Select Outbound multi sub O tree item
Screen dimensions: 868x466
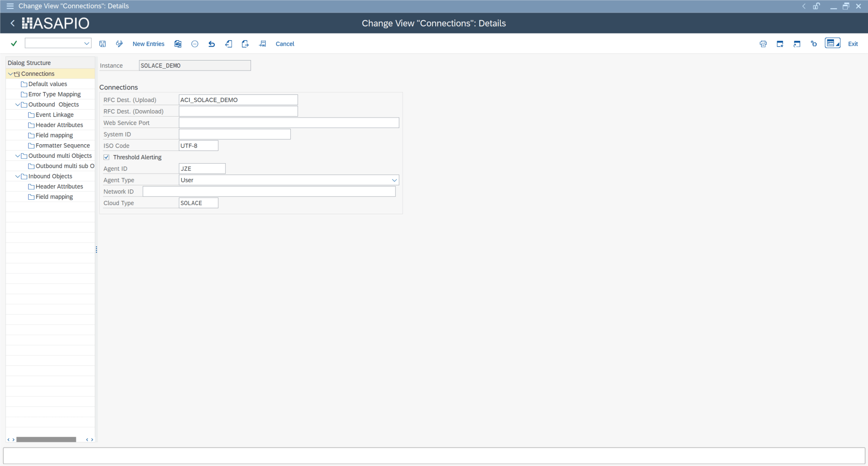pyautogui.click(x=65, y=166)
